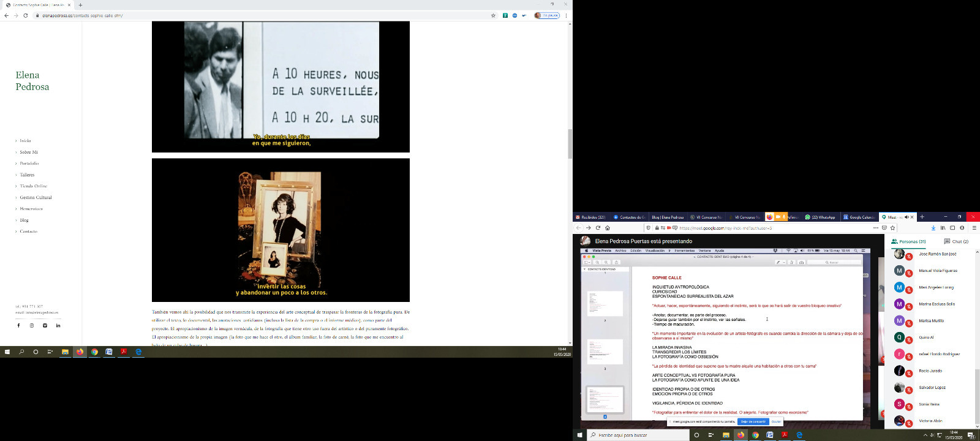Switch to the WhatsApp tab in Firefox
The width and height of the screenshot is (980, 441).
821,217
